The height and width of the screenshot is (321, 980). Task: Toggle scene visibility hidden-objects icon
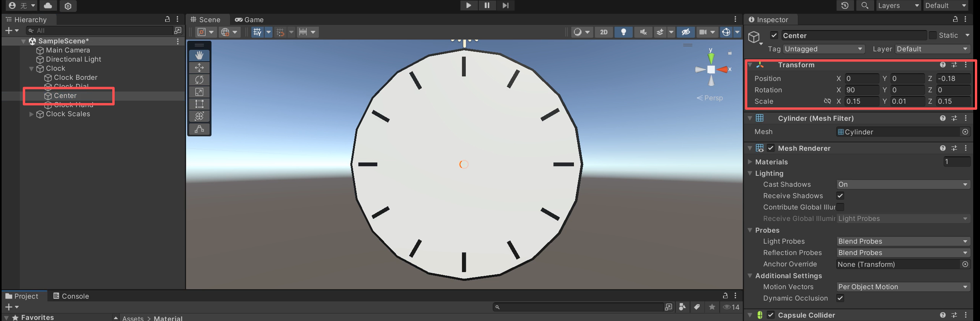pyautogui.click(x=686, y=32)
